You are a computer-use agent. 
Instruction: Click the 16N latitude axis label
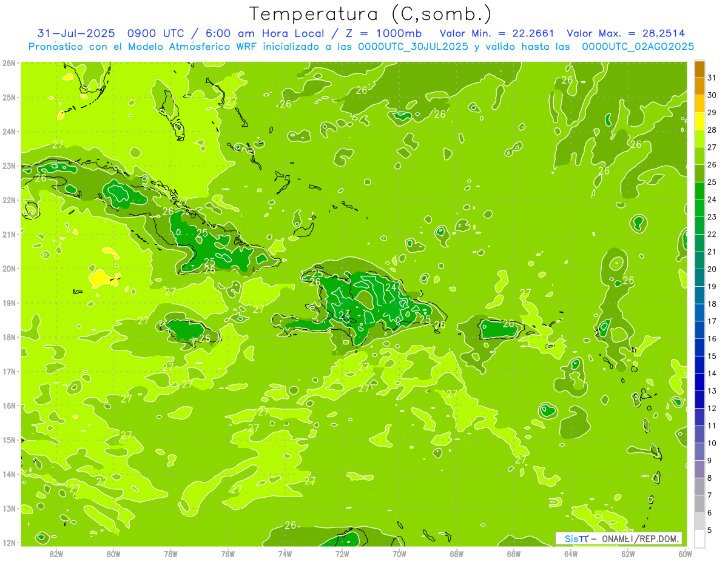[x=9, y=406]
